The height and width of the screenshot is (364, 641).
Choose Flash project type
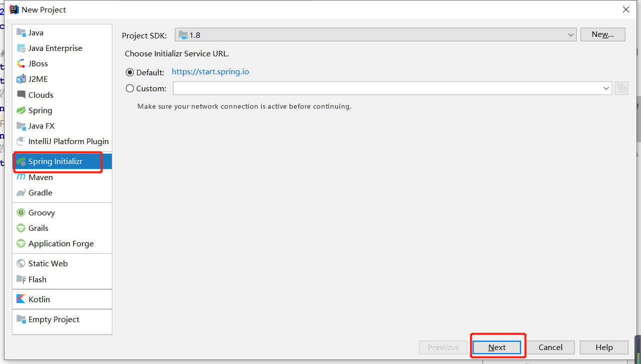[x=62, y=279]
